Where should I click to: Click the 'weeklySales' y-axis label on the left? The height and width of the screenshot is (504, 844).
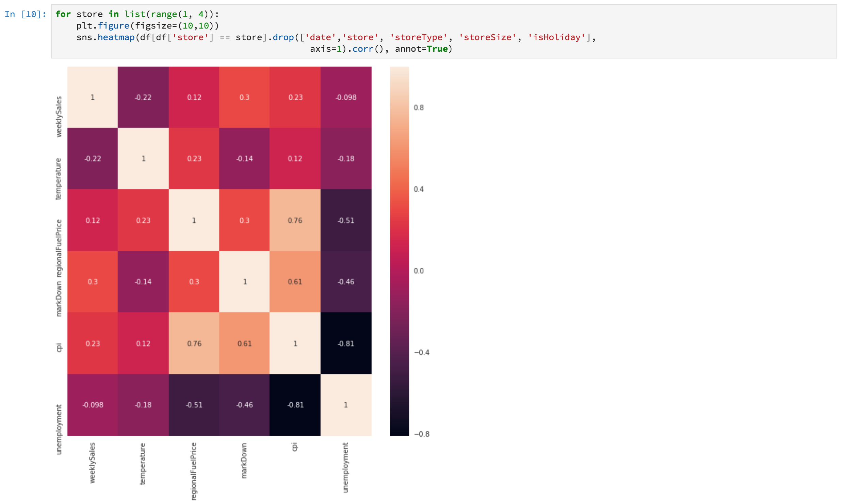59,117
